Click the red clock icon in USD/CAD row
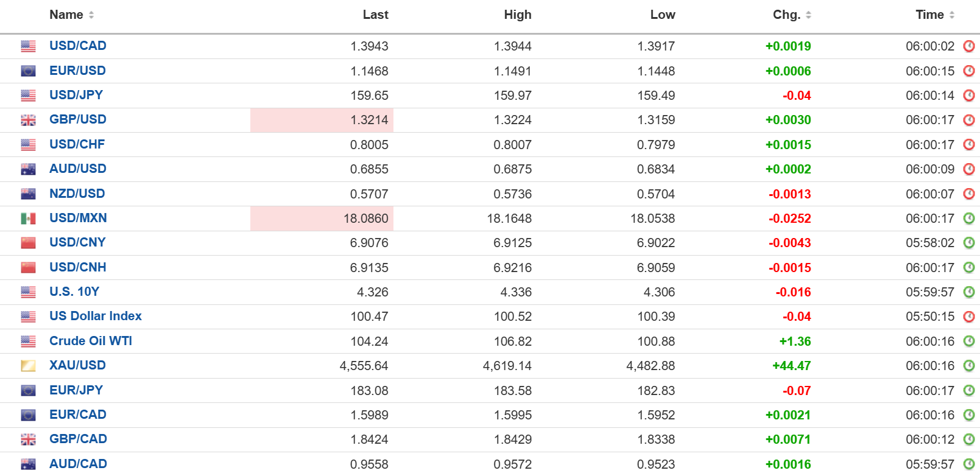This screenshot has height=476, width=980. [x=969, y=46]
